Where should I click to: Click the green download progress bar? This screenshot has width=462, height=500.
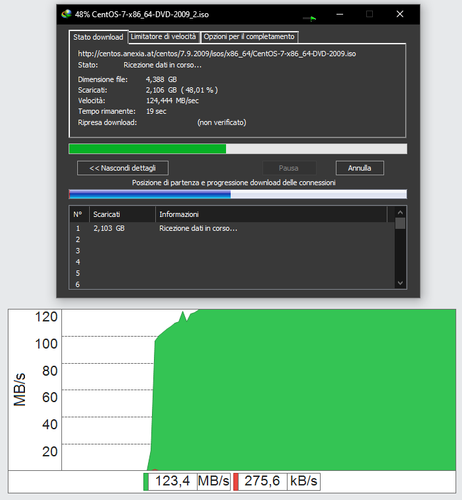[x=238, y=149]
